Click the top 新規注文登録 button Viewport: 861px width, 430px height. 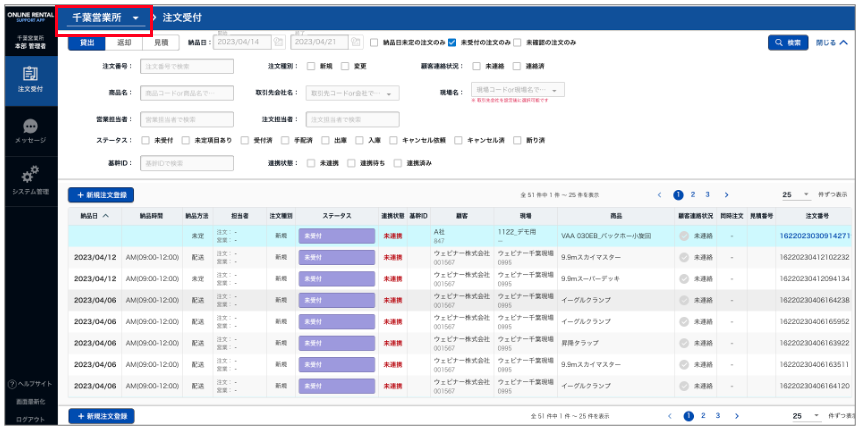pos(100,196)
